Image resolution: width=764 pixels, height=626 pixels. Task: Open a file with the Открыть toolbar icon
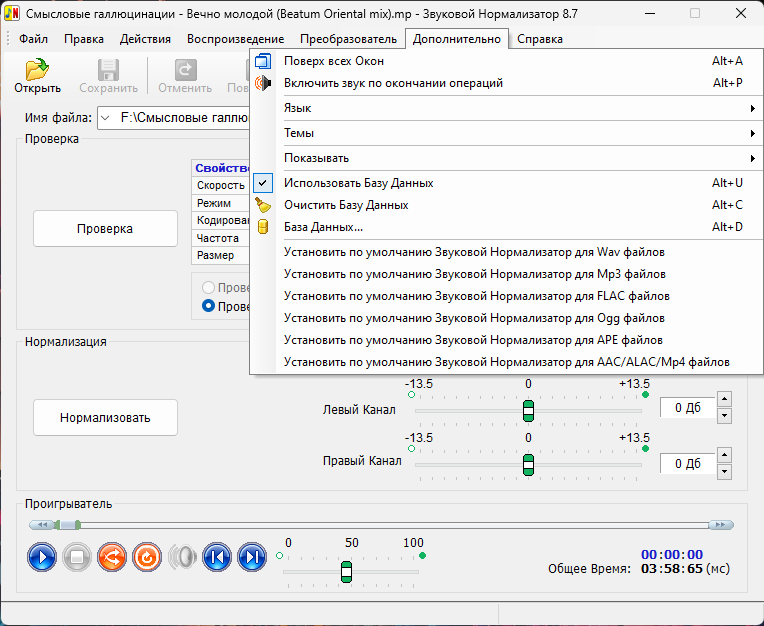tap(37, 76)
